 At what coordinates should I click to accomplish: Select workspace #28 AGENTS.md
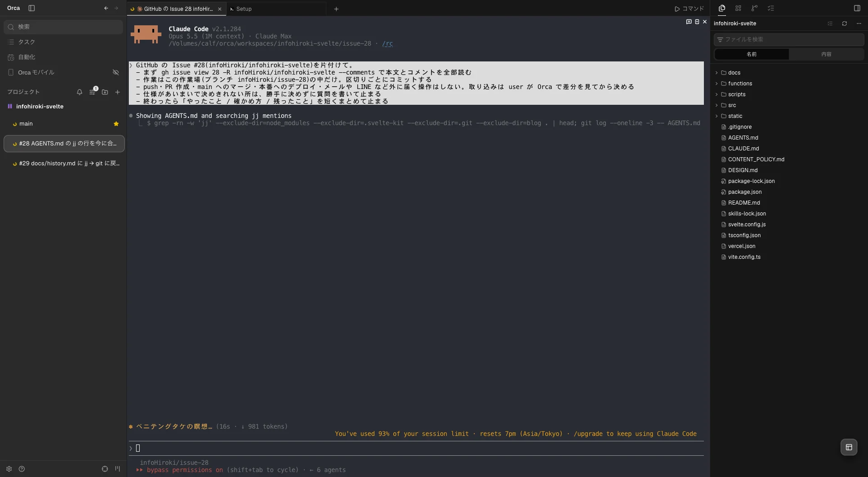click(x=64, y=144)
